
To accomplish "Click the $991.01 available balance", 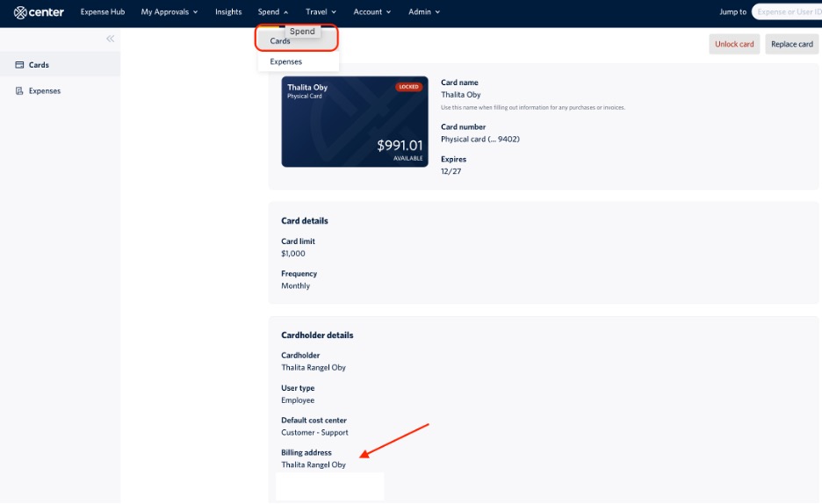I will point(400,146).
